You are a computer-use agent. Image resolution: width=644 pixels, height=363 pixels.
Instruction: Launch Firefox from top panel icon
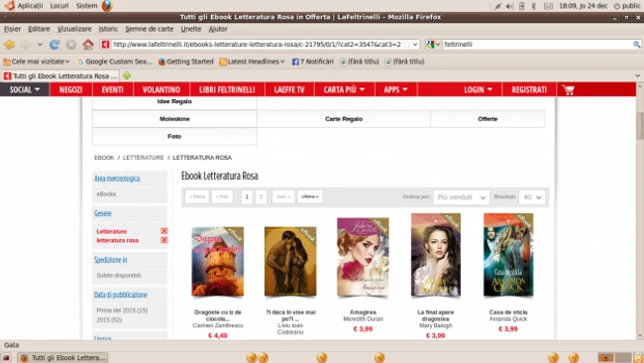point(107,6)
